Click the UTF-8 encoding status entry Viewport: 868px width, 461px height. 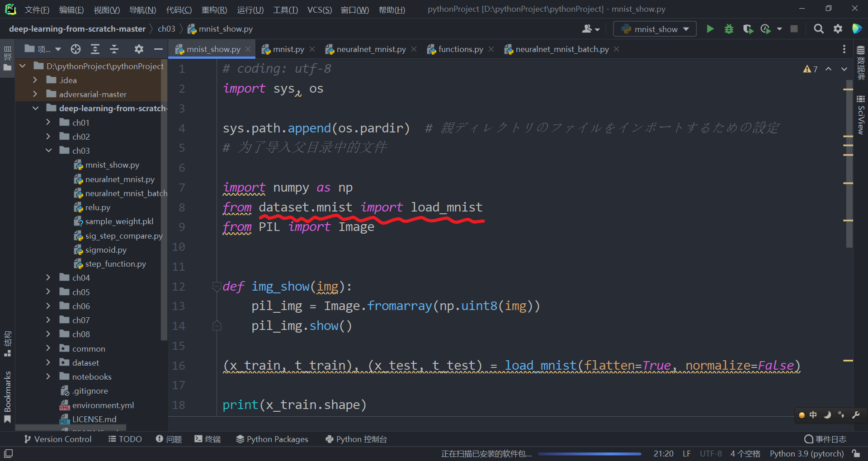[x=711, y=453]
